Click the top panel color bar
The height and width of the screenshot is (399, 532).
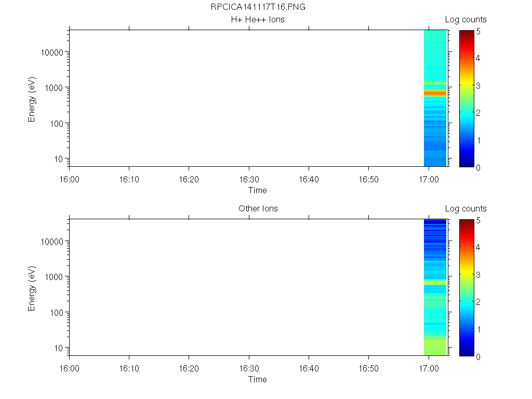pyautogui.click(x=467, y=99)
